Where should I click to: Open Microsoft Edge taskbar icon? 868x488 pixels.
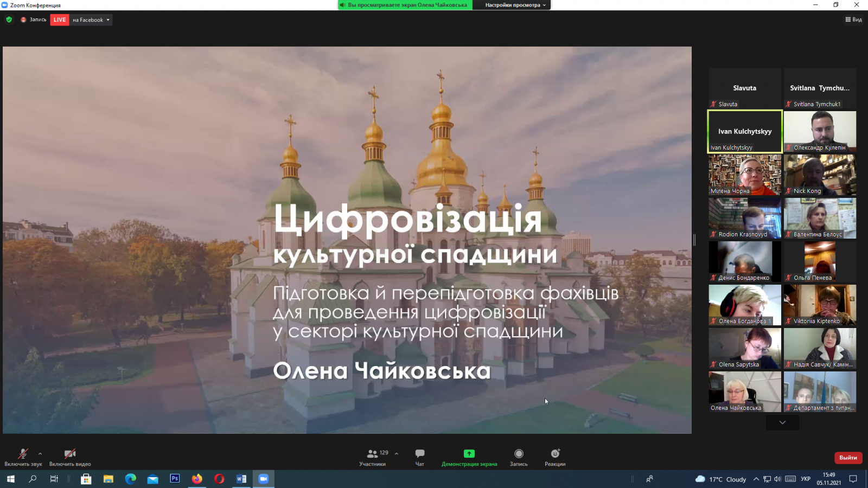(130, 479)
